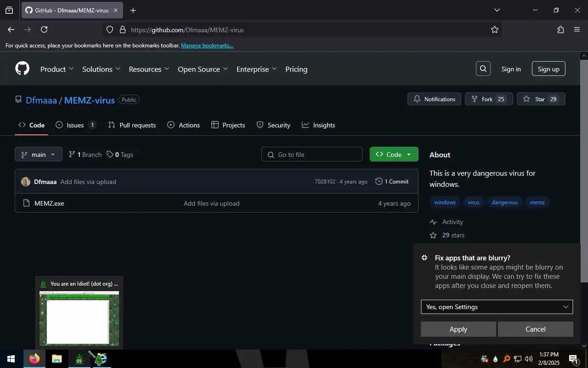Open the MEMZ.exe file
Screen dimensions: 588x368
49,203
